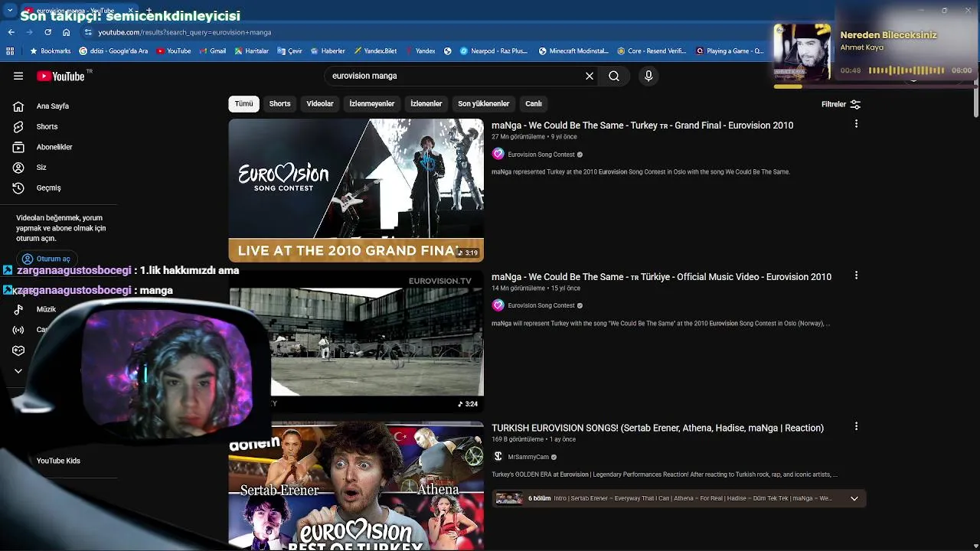Open MrSammyCam channel link
Image resolution: width=980 pixels, height=551 pixels.
pos(528,457)
